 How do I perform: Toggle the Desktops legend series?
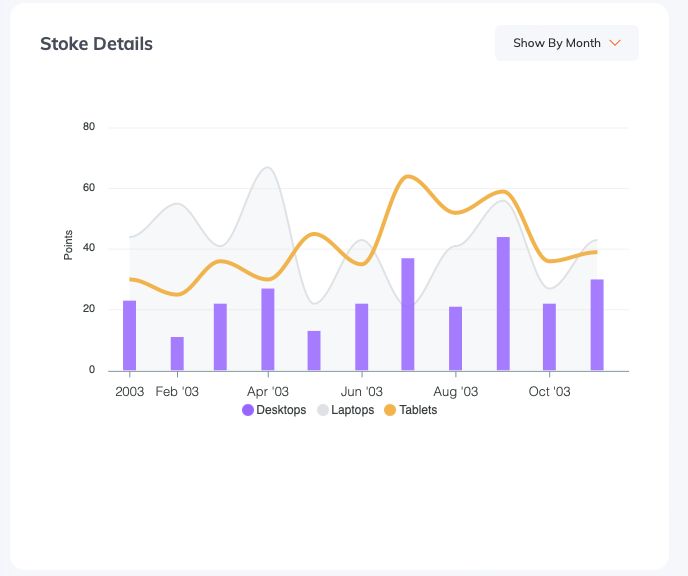(281, 410)
